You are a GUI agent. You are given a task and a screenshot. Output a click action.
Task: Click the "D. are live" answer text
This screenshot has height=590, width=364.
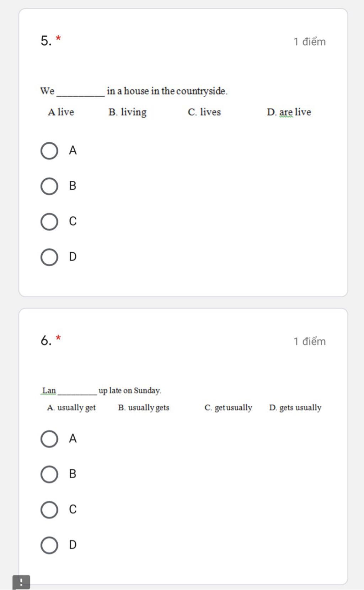(x=289, y=112)
